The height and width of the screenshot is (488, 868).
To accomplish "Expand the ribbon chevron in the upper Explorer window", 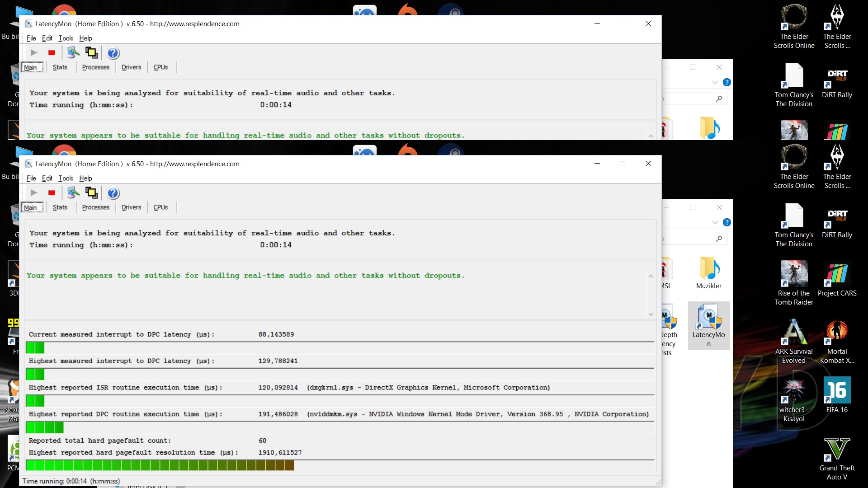I will point(715,82).
